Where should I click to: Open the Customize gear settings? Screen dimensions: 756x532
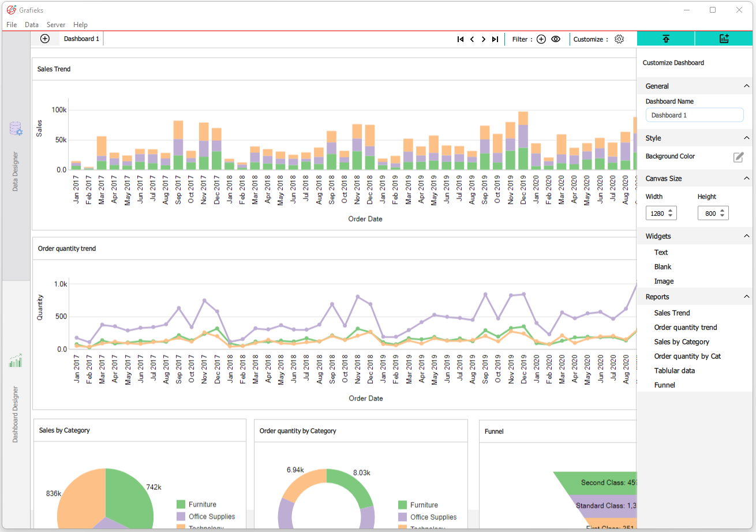point(619,39)
